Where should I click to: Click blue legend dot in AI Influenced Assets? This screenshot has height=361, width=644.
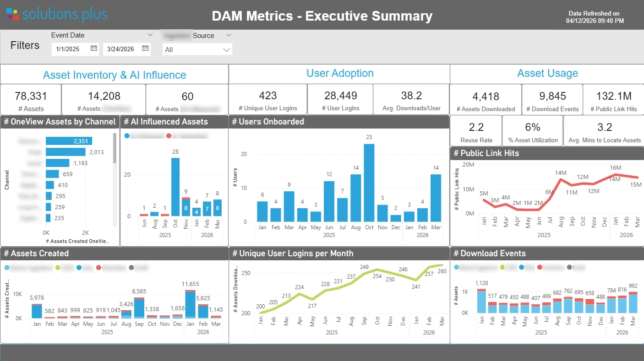127,136
